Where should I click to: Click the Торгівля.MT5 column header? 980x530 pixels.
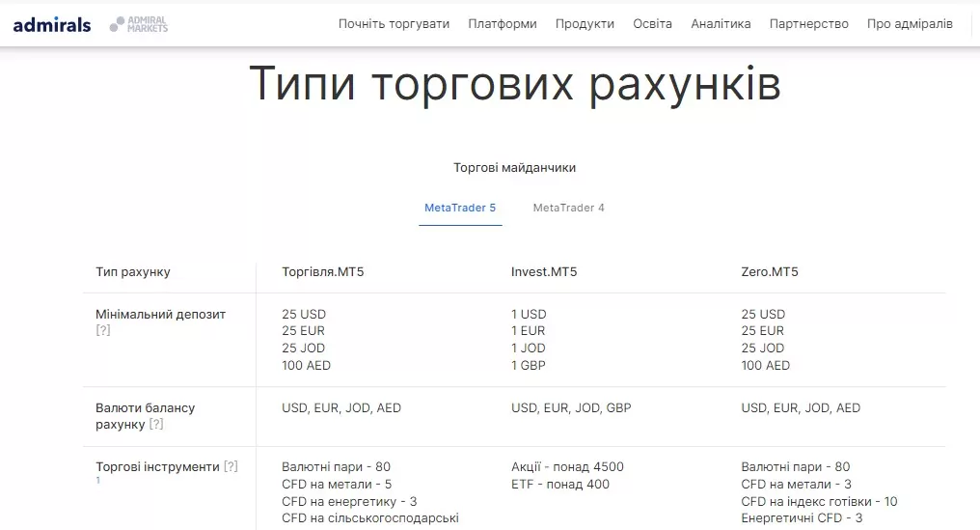322,272
